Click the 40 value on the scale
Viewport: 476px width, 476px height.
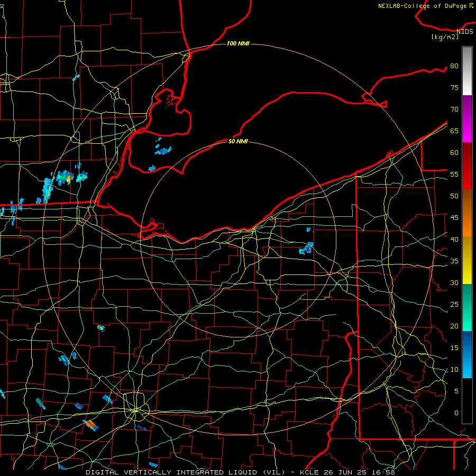tap(454, 239)
